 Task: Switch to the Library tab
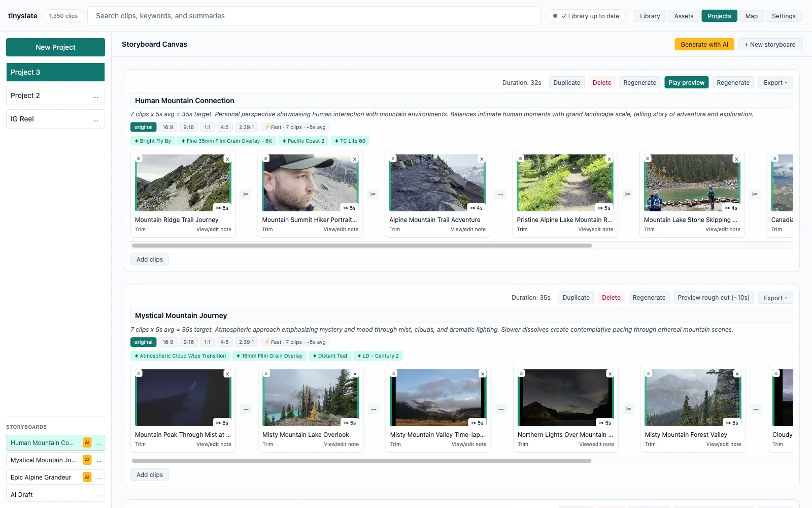point(650,16)
